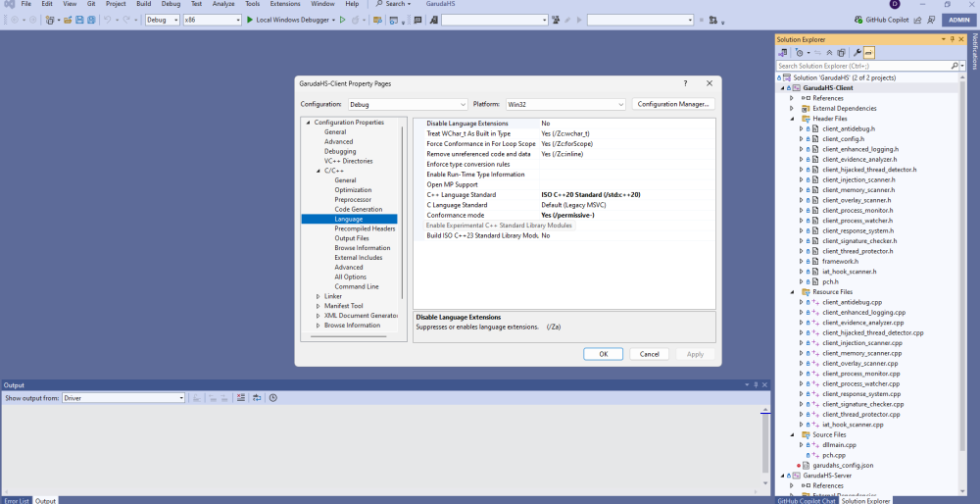
Task: Pin the Output panel
Action: point(755,385)
